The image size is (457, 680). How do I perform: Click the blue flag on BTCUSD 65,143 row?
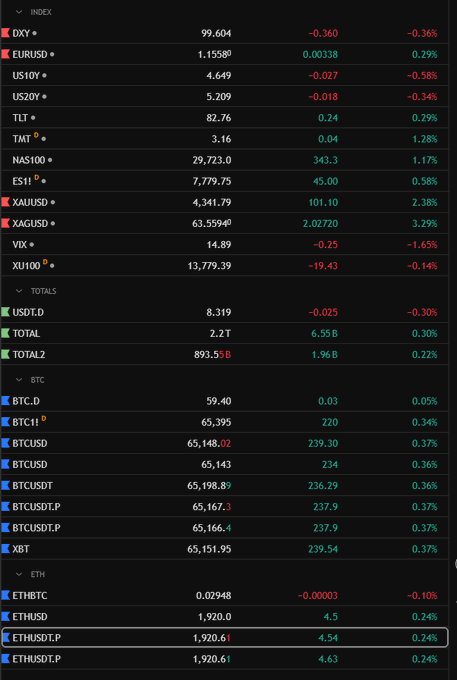click(6, 464)
